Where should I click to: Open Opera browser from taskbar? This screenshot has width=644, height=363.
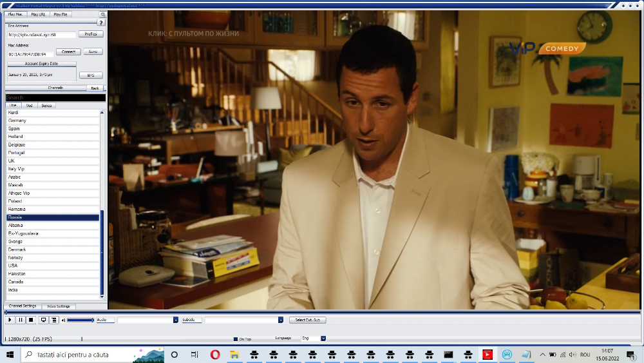215,355
